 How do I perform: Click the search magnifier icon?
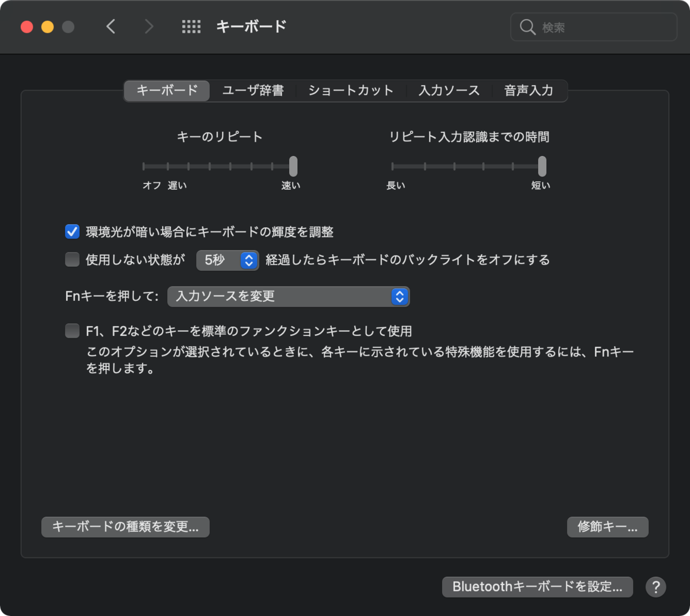coord(527,26)
